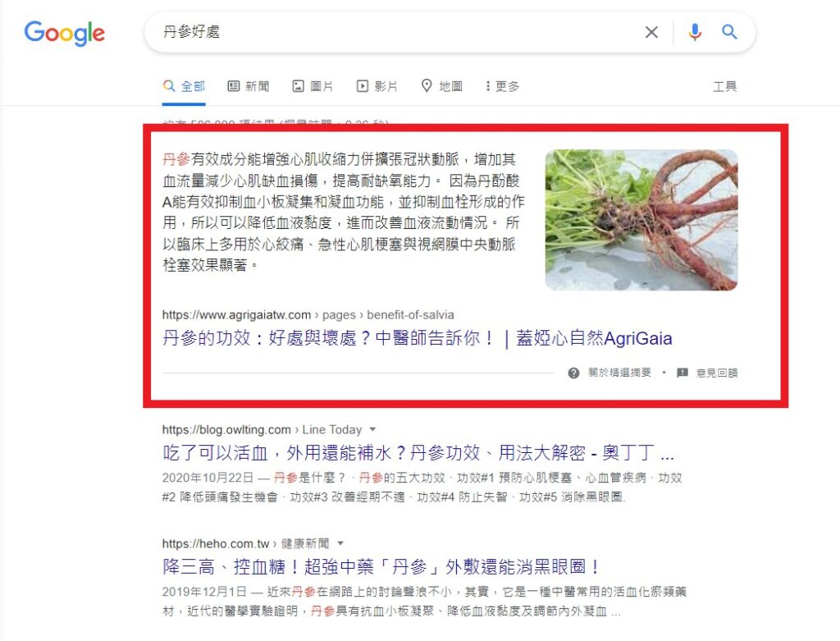Expand the dropdown arrow beside Line Today
Image resolution: width=840 pixels, height=641 pixels.
(x=372, y=429)
